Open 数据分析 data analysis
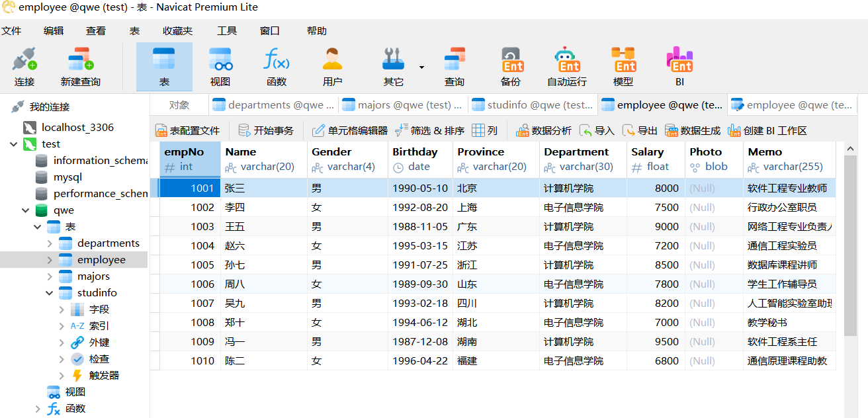The width and height of the screenshot is (868, 418). pos(544,130)
